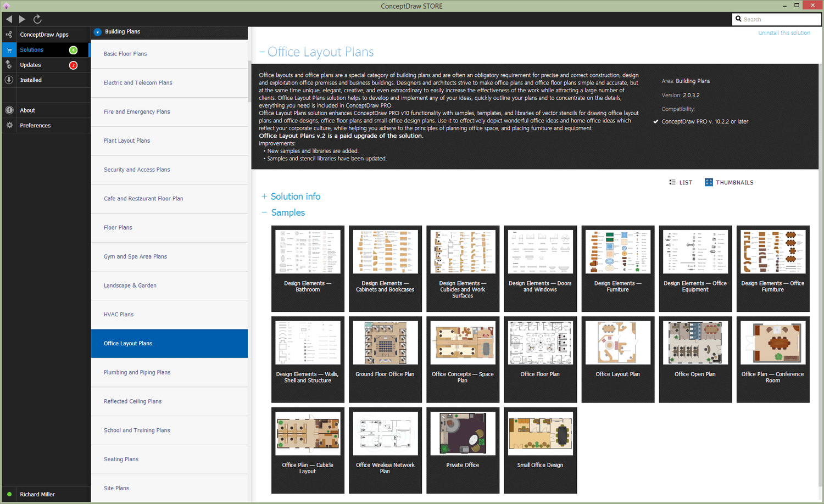Click the Search input field
Viewport: 824px width, 504px height.
pos(777,19)
